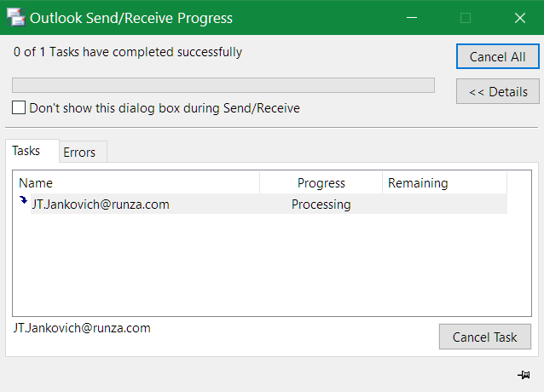This screenshot has width=544, height=392.
Task: Switch to the Tasks tab
Action: [x=32, y=151]
